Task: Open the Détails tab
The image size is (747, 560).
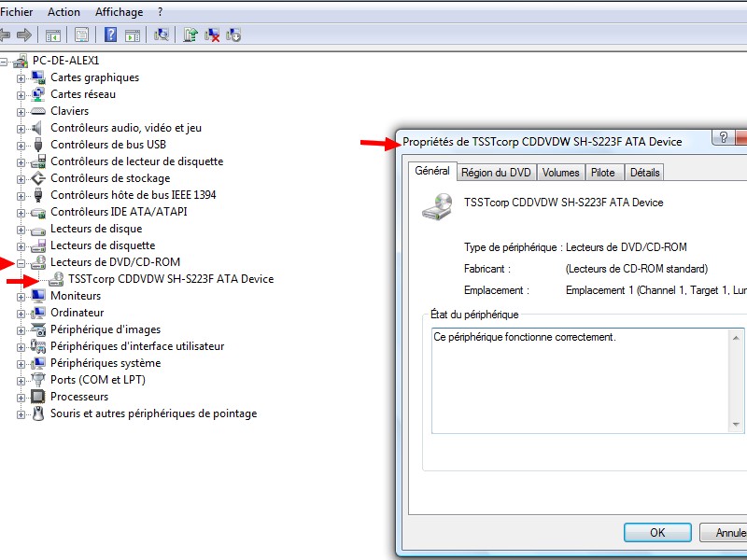Action: [644, 173]
